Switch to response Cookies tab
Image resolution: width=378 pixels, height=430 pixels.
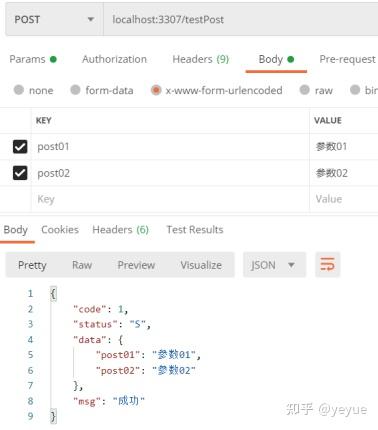[60, 230]
